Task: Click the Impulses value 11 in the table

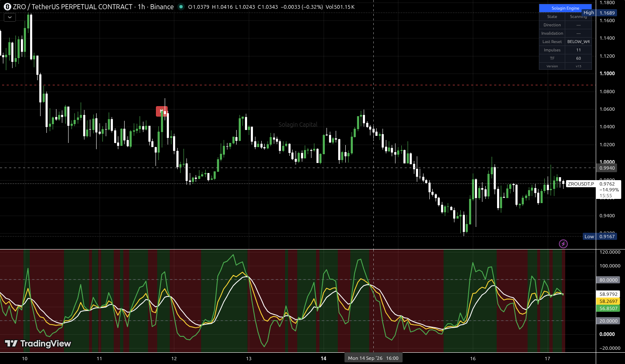Action: 579,50
